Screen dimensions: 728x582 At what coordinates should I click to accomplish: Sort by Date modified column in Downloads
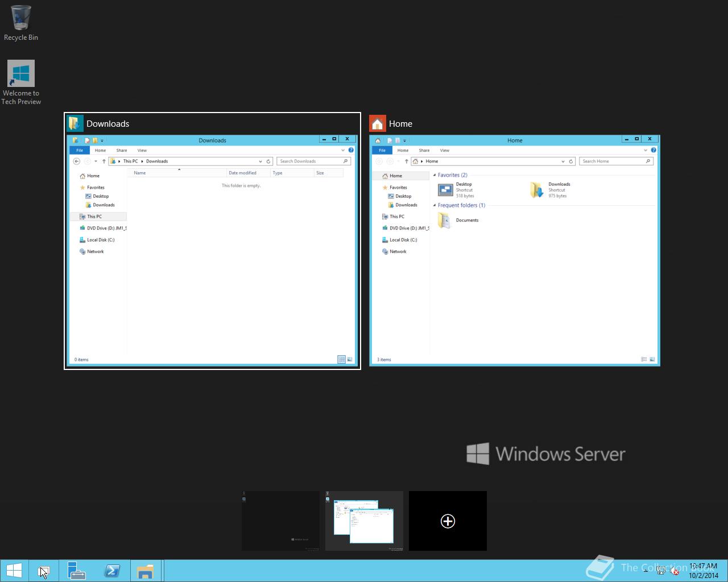248,173
